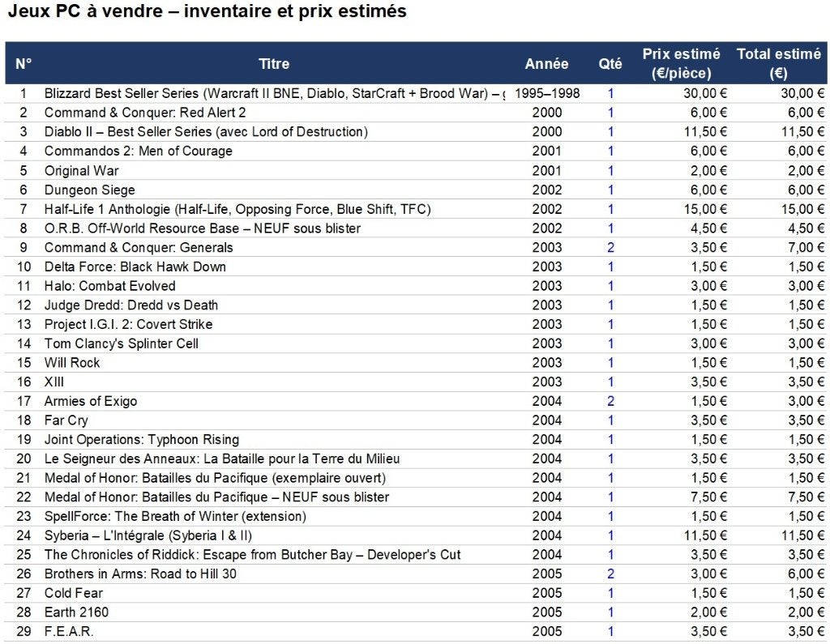The image size is (830, 644).
Task: Select the "1995–1998" year cell
Action: click(547, 94)
